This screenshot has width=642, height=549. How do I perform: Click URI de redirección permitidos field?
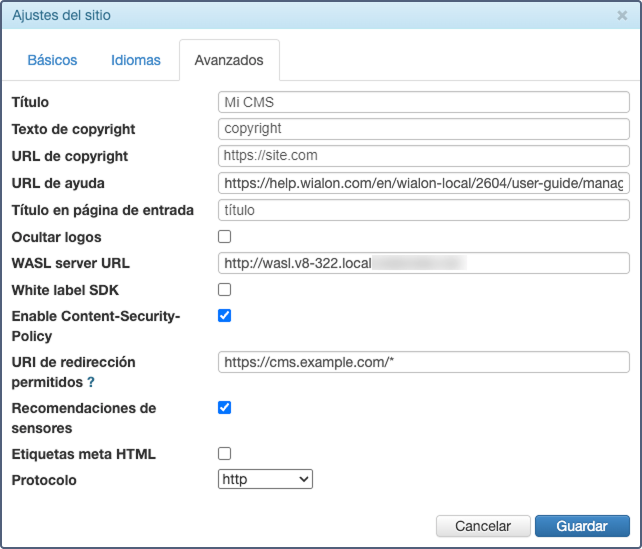click(x=423, y=362)
